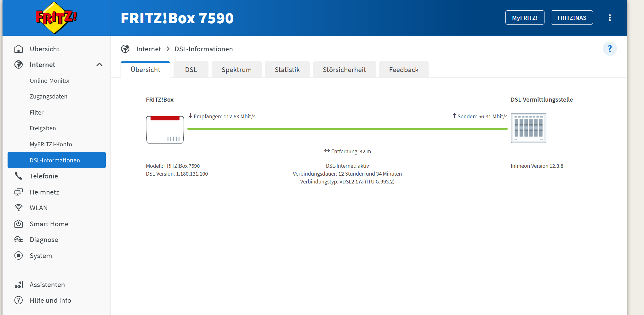Select DSL-Informationen in the sidebar

pos(57,160)
